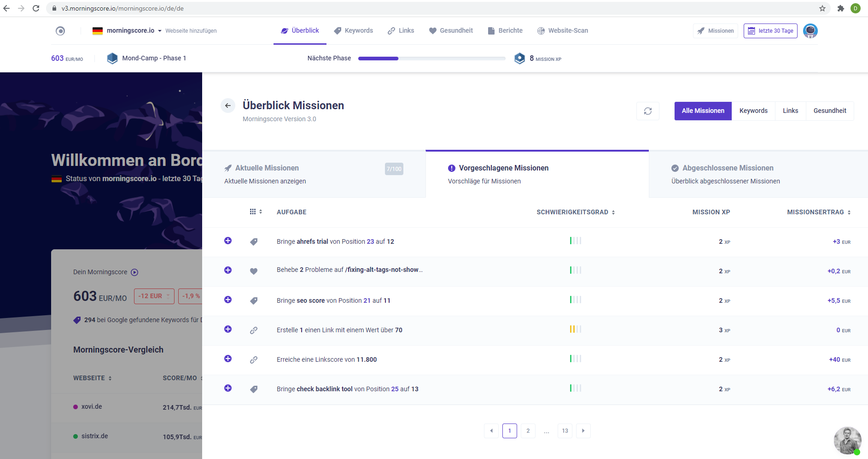
Task: Open the morningscore.io website dropdown
Action: (130, 31)
